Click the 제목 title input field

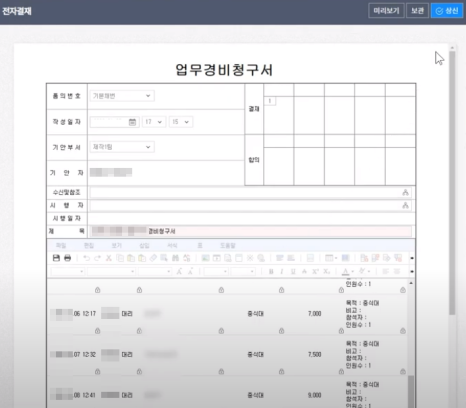click(x=251, y=231)
